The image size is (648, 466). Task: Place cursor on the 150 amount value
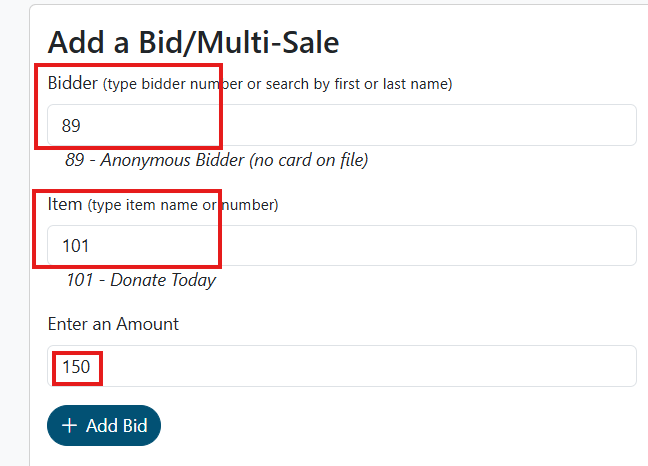(76, 367)
